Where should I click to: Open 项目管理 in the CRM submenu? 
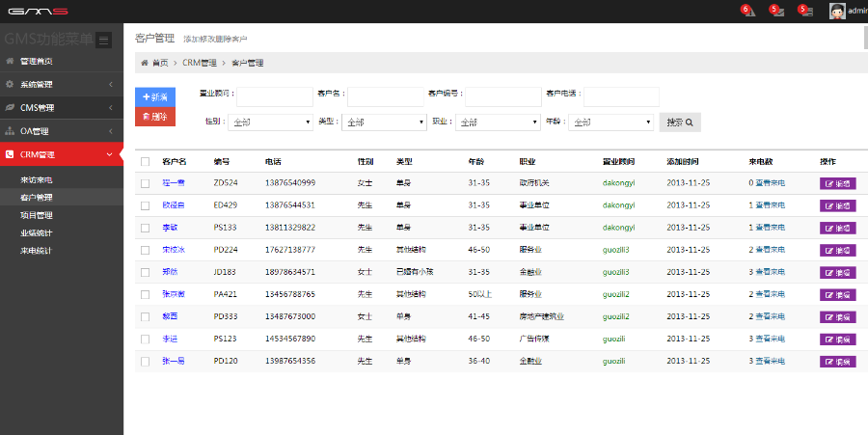pos(37,215)
